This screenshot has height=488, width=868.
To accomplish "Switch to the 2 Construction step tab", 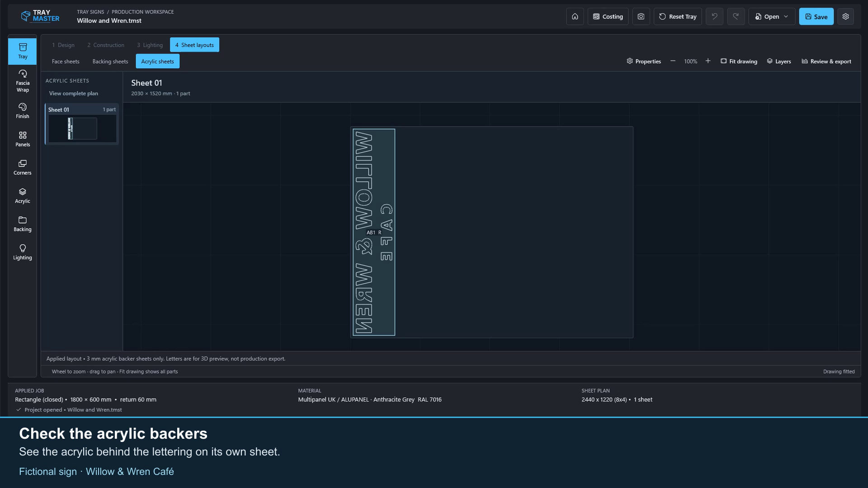I will point(106,45).
